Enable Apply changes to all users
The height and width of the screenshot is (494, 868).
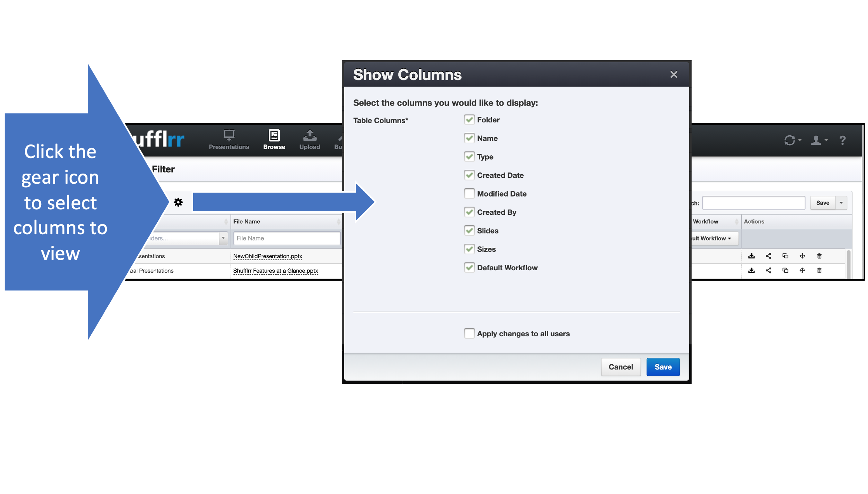(470, 333)
